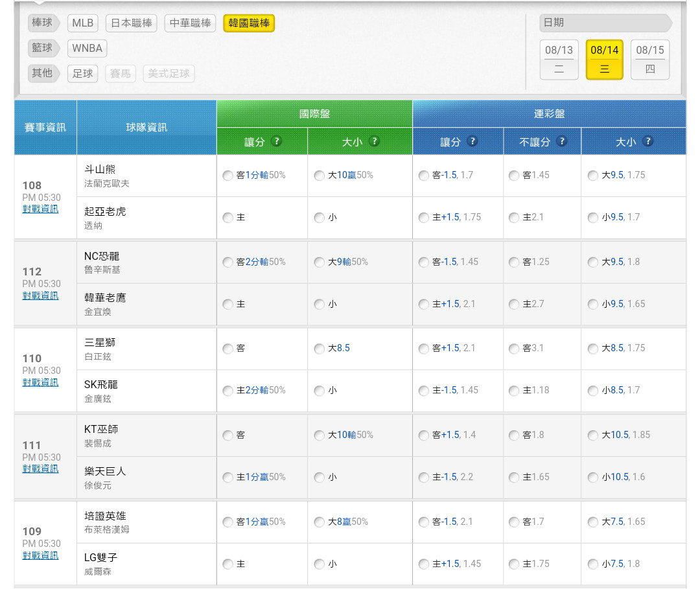Click the 棒球 category label
The image size is (700, 589).
tap(43, 23)
